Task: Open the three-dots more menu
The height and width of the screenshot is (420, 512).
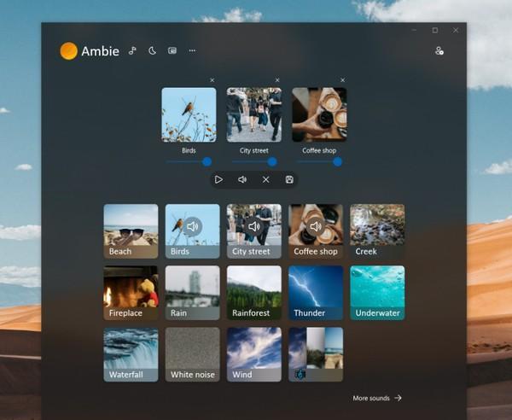Action: pyautogui.click(x=192, y=50)
